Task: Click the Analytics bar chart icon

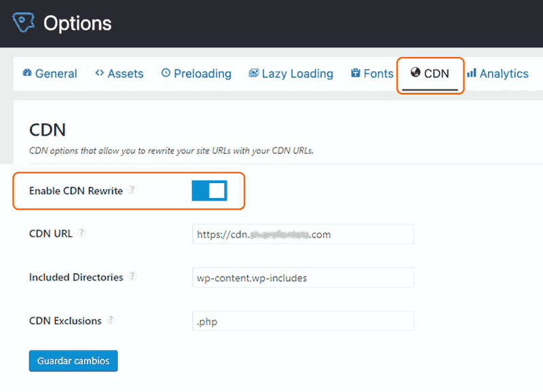Action: 472,73
